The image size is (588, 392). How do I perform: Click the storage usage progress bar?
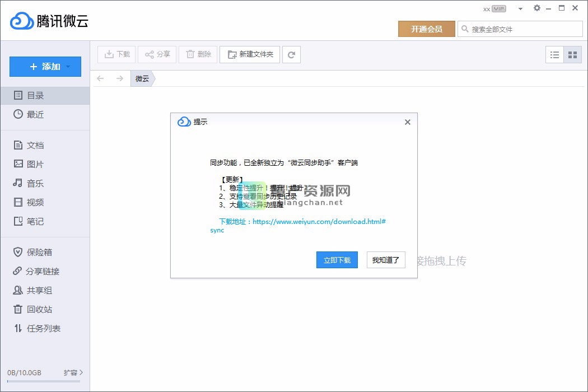(x=44, y=381)
